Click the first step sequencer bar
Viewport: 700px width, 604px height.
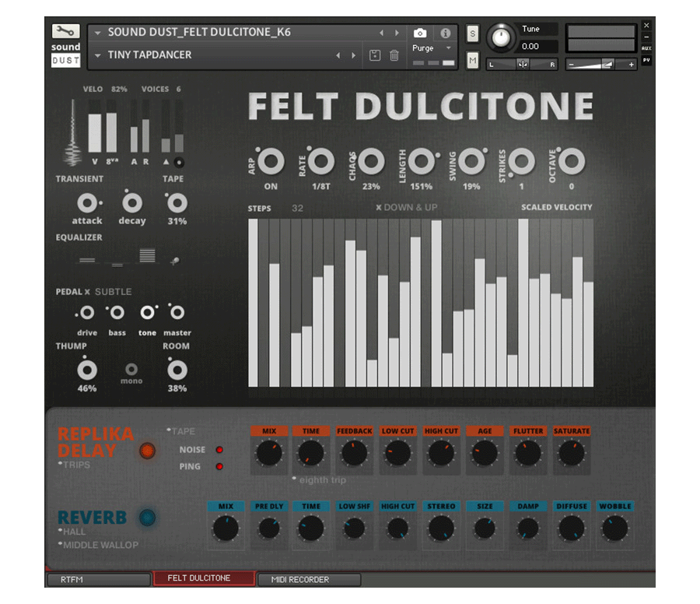click(x=253, y=303)
